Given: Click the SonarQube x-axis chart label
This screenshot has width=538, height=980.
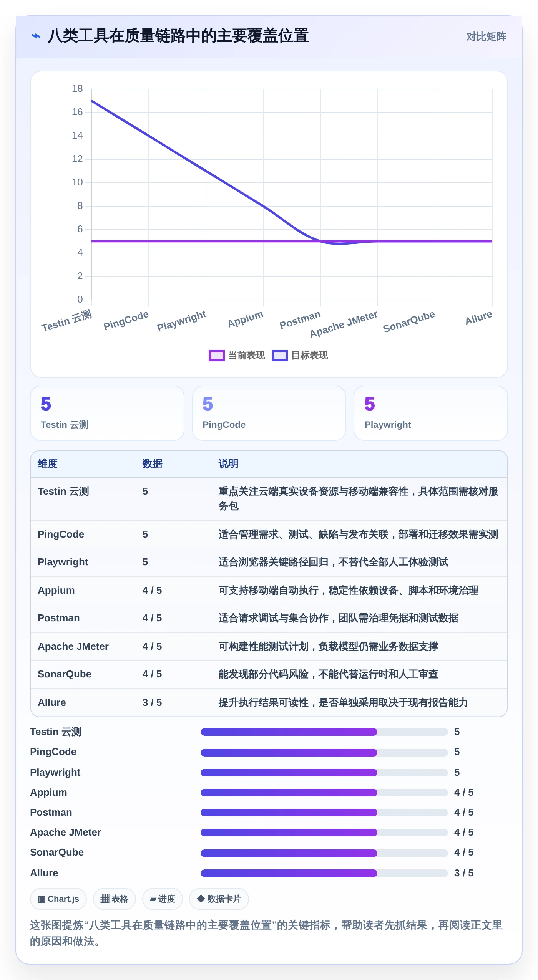Looking at the screenshot, I should point(409,321).
